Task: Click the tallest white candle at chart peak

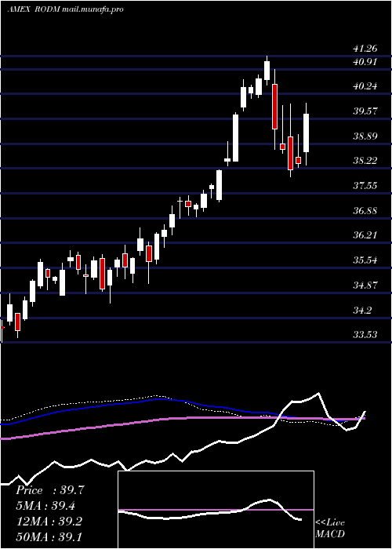Action: (267, 71)
